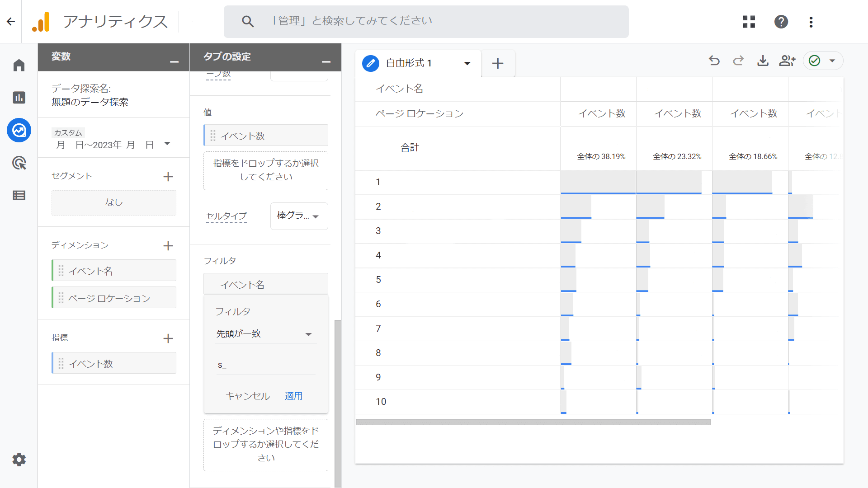The image size is (868, 488).
Task: Open Admin settings gear icon
Action: click(x=19, y=460)
